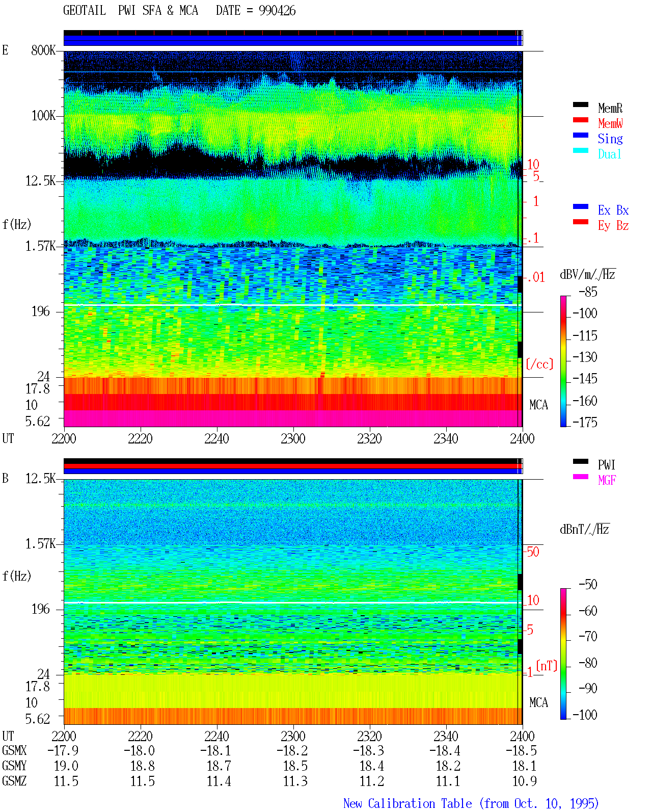Click the GSMX value -18.5

point(521,751)
